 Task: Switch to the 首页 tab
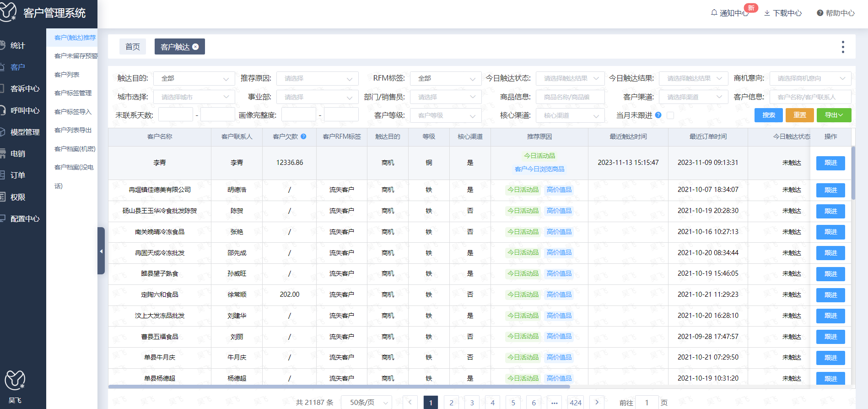click(133, 47)
